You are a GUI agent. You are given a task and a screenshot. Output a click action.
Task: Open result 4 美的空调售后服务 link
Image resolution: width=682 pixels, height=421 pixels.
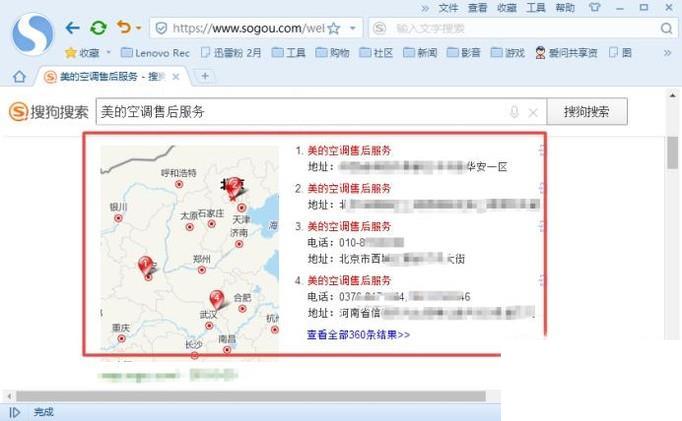pos(349,281)
